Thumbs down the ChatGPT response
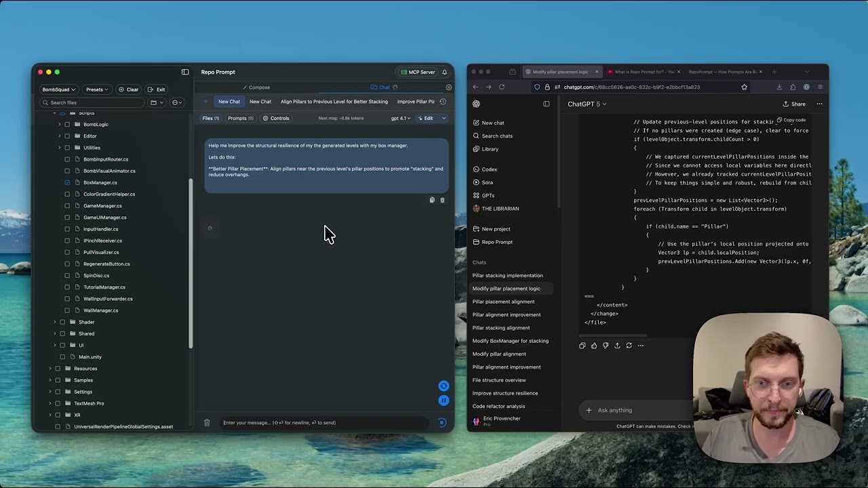This screenshot has height=488, width=868. tap(606, 346)
